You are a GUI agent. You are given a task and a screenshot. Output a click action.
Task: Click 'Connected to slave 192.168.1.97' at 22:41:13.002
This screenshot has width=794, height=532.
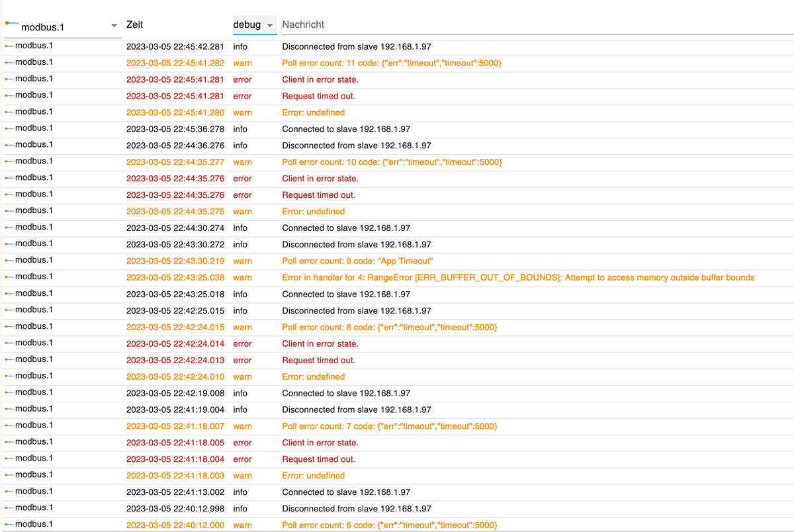click(x=346, y=492)
